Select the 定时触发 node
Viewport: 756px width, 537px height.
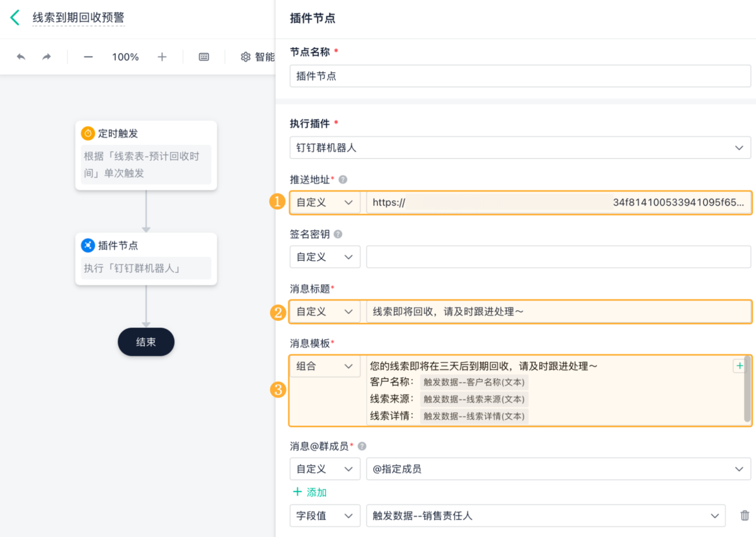(x=146, y=155)
